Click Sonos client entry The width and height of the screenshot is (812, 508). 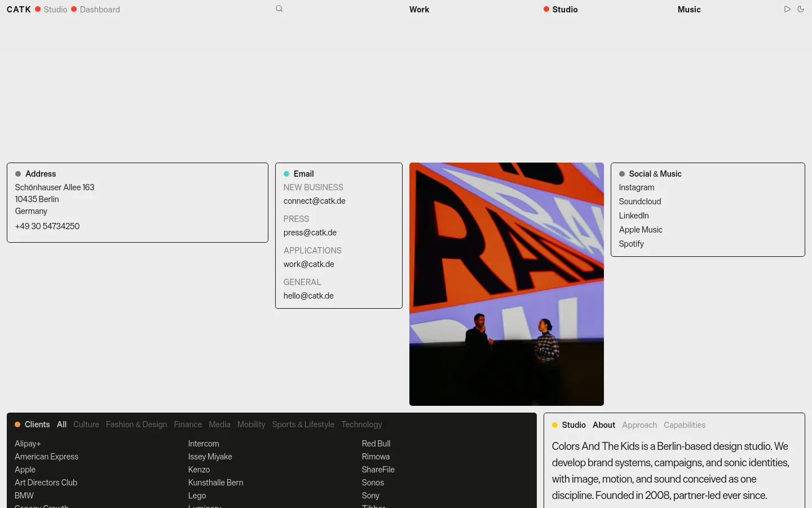coord(373,483)
